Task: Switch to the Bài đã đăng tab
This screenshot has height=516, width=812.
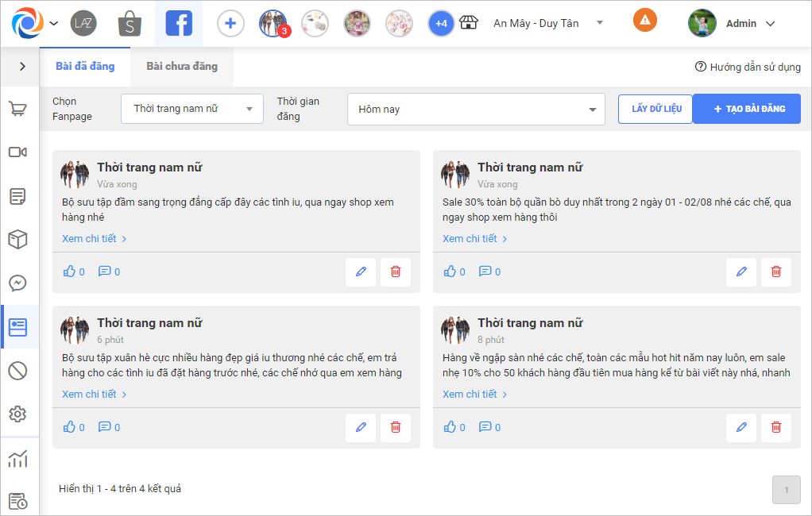Action: (85, 66)
